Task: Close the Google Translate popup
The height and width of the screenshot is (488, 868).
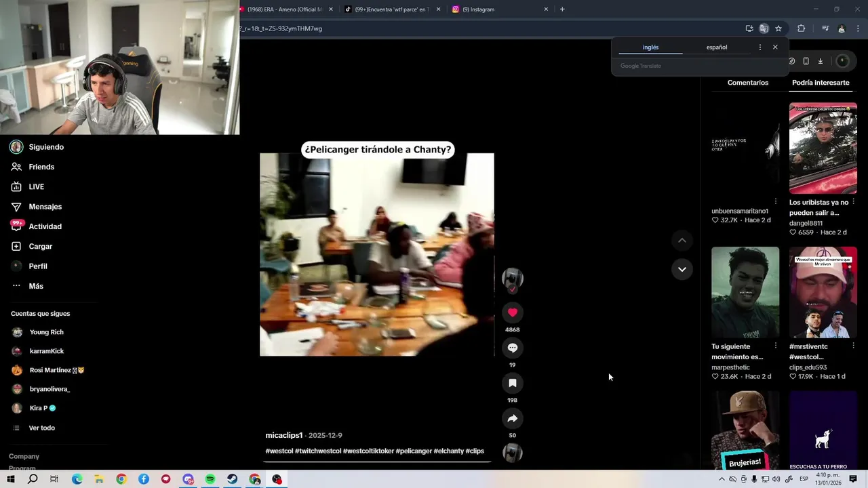Action: [775, 47]
